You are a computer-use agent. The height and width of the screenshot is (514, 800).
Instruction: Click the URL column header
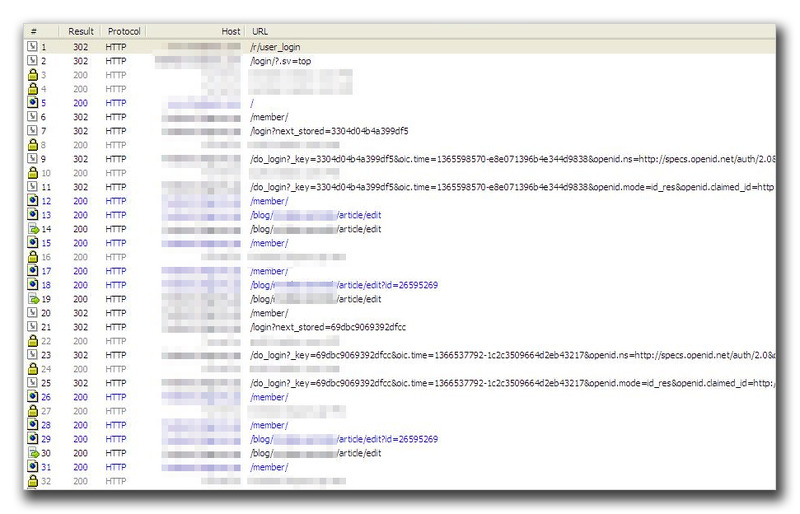[260, 32]
